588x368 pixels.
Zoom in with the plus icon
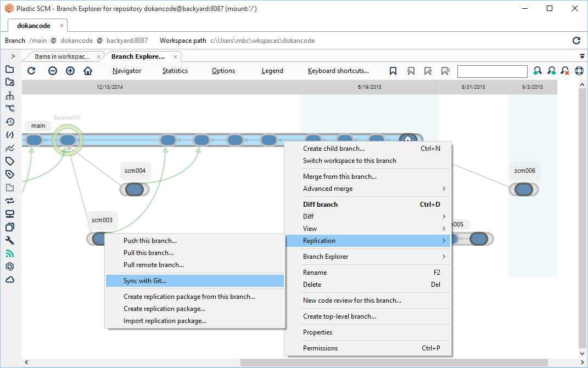coord(70,71)
